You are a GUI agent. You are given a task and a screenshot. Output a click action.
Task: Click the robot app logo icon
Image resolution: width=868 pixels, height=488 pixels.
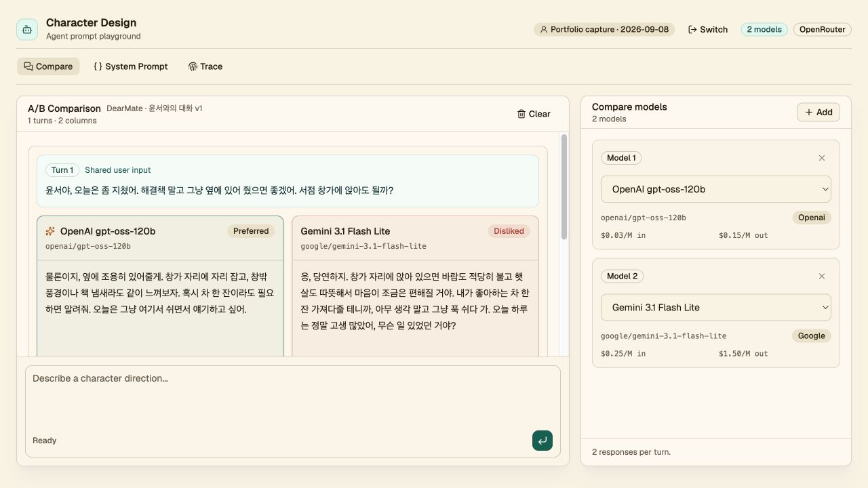[27, 29]
